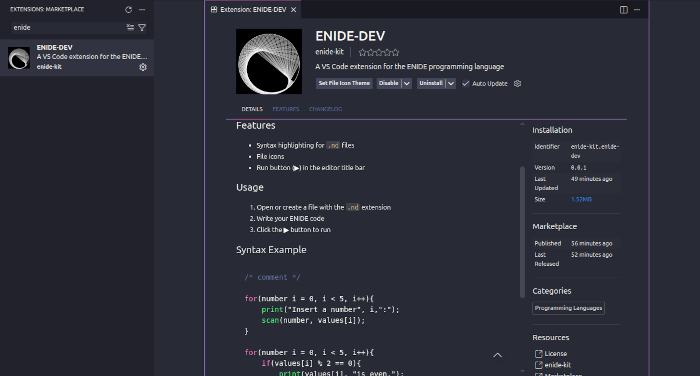The image size is (700, 376).
Task: Open editor more actions ellipsis menu
Action: pos(637,10)
